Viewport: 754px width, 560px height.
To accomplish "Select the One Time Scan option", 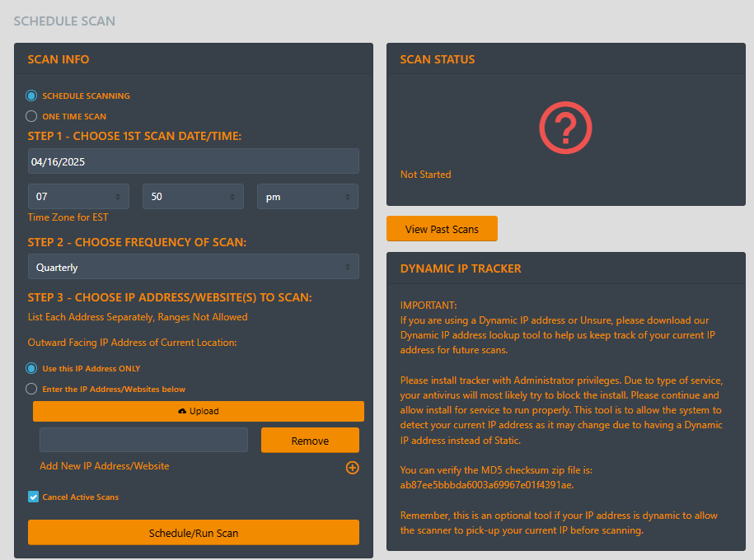I will tap(32, 116).
